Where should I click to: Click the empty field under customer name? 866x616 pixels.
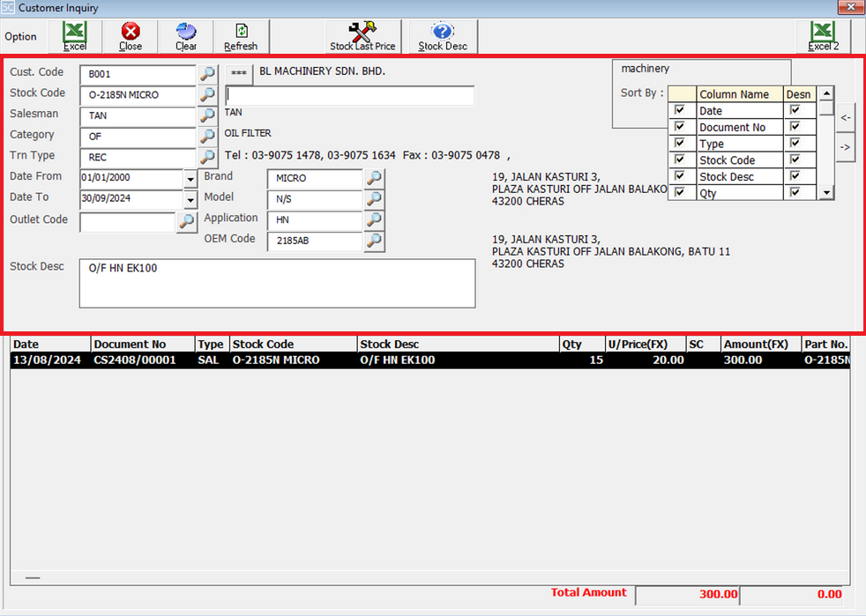coord(350,95)
